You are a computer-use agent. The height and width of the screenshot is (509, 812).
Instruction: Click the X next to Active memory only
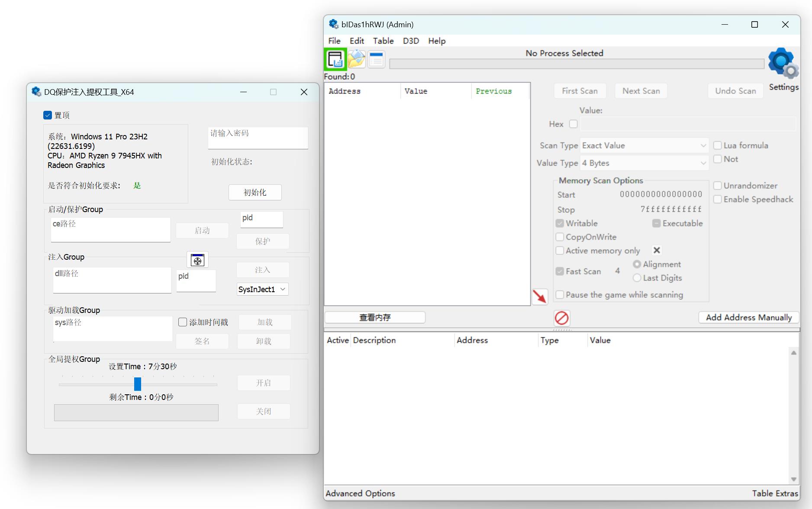point(657,250)
